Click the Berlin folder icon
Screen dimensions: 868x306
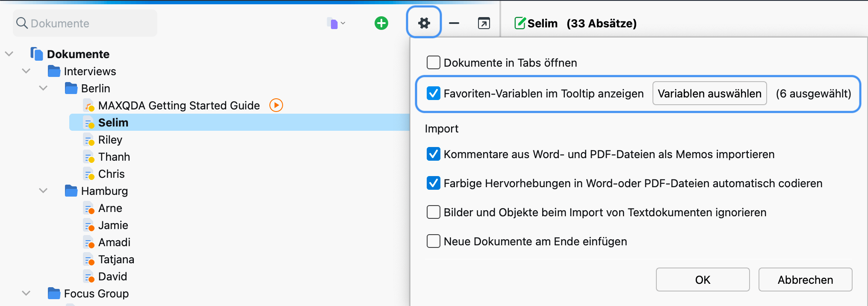tap(71, 88)
